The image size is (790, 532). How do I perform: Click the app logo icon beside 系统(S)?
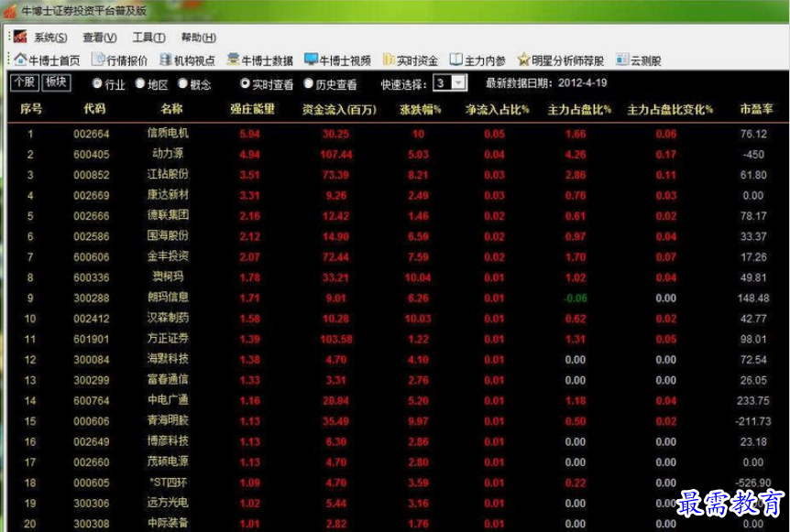20,37
